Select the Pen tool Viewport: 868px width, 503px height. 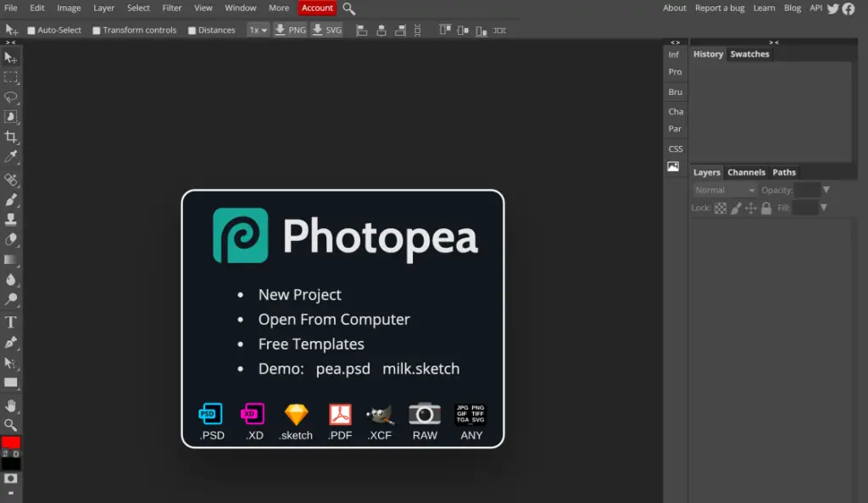pyautogui.click(x=10, y=343)
